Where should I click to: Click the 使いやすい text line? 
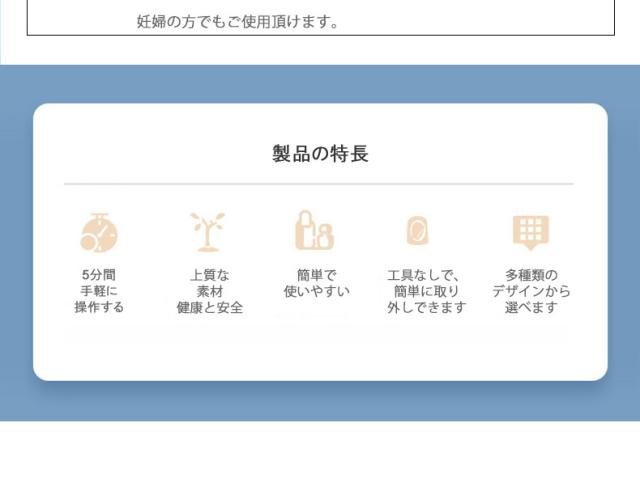(x=316, y=291)
